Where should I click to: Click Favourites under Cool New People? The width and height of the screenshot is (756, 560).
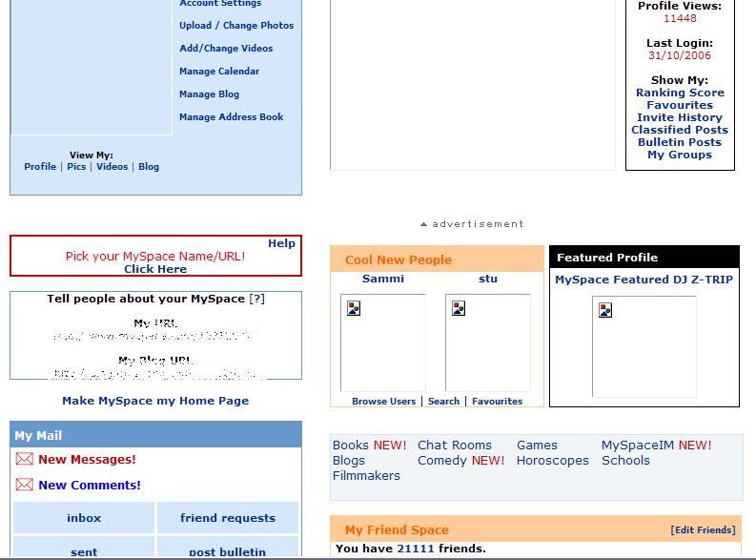(x=497, y=402)
